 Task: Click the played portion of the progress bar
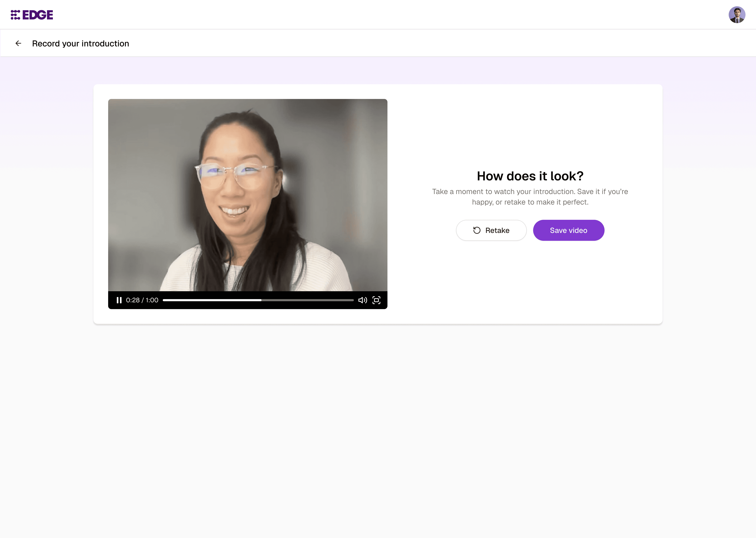[212, 300]
